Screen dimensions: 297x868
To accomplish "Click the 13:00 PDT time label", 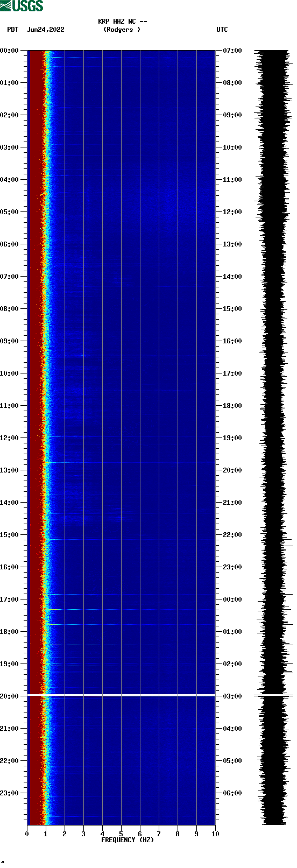I will [x=10, y=470].
